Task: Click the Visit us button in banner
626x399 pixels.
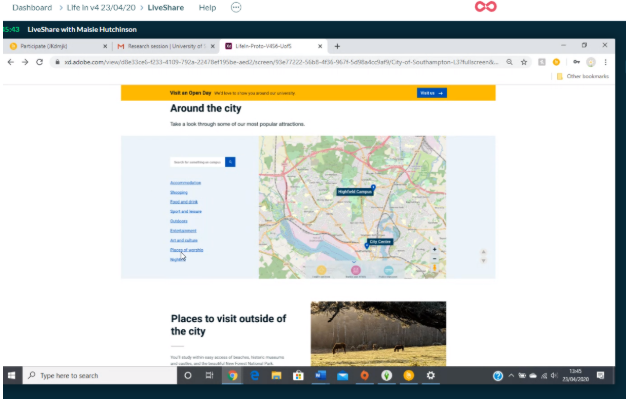Action: [x=432, y=93]
